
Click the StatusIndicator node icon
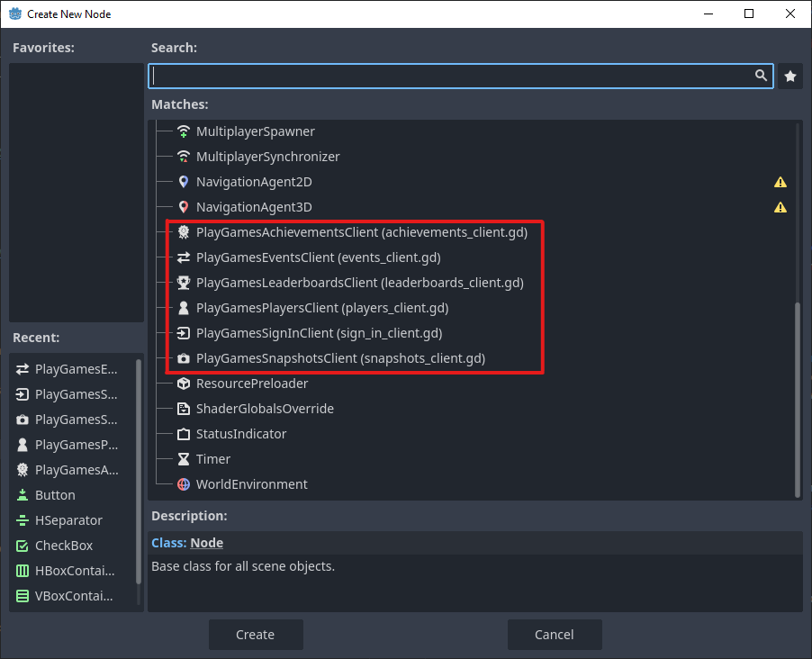184,434
